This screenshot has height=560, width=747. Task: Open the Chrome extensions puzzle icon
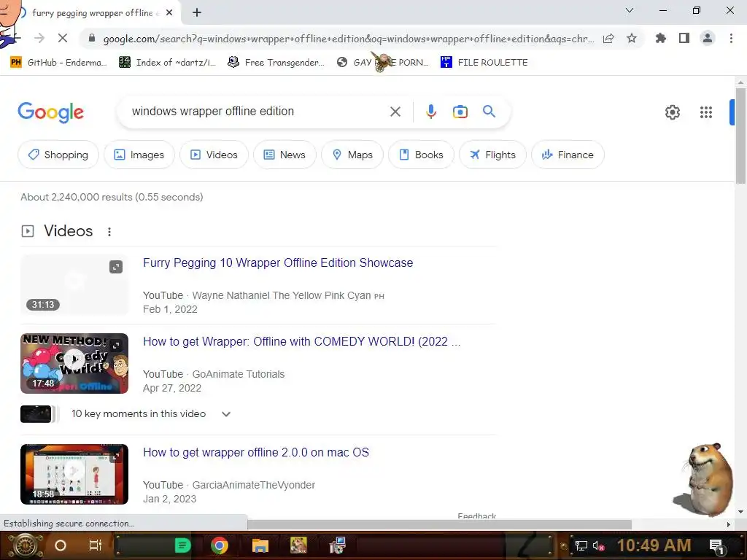tap(660, 38)
